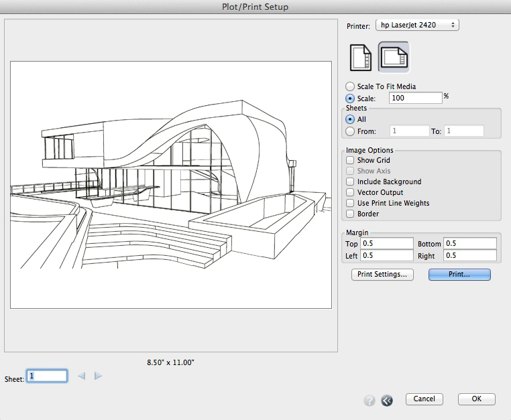
Task: Select landscape page orientation icon
Action: pyautogui.click(x=394, y=58)
